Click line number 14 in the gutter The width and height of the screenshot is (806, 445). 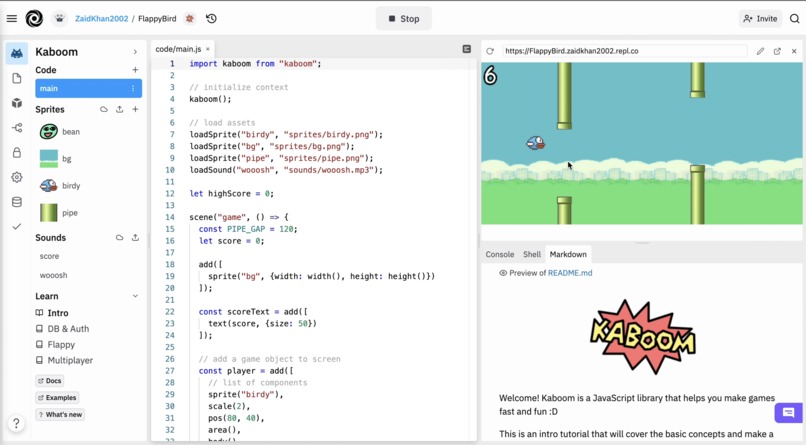pos(170,217)
